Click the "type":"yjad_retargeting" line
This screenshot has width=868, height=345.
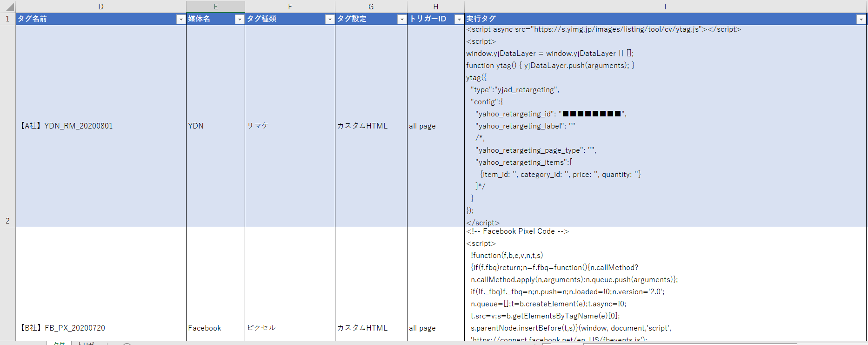pyautogui.click(x=515, y=90)
